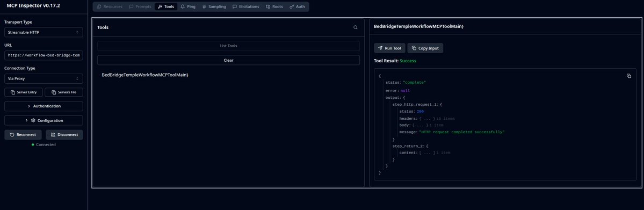Image resolution: width=644 pixels, height=210 pixels.
Task: Open the Elicitations tab
Action: (x=245, y=6)
